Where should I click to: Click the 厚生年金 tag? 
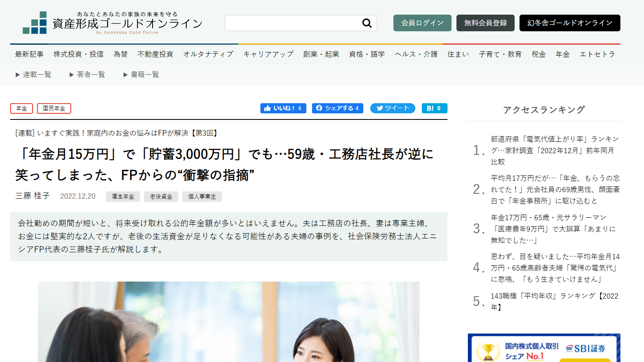[123, 197]
